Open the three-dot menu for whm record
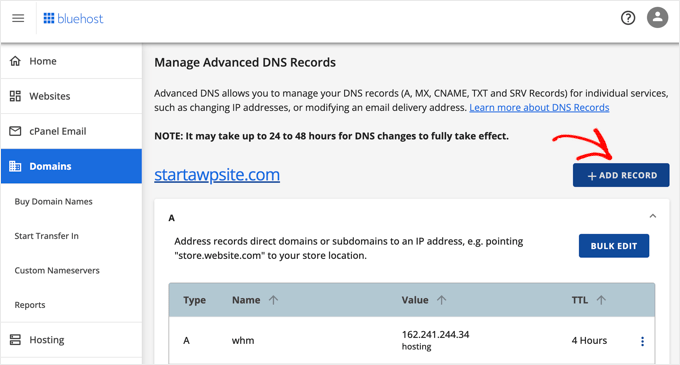Screen dimensions: 680x365 [x=642, y=341]
